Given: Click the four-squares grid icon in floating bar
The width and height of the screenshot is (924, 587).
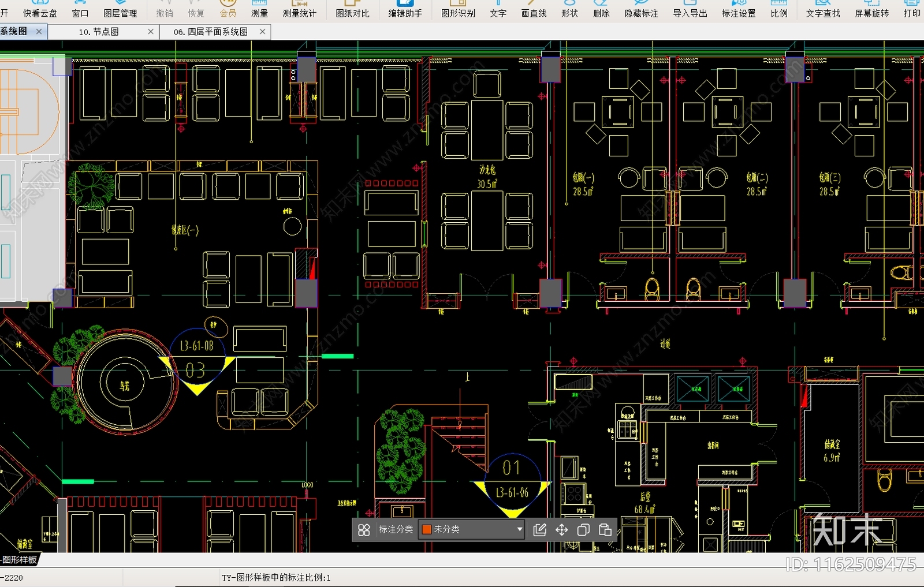Looking at the screenshot, I should pos(364,530).
